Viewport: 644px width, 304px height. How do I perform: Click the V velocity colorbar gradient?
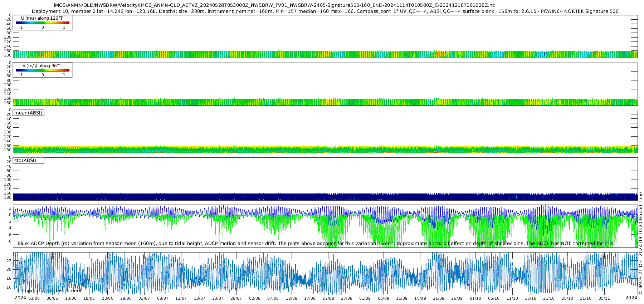coord(43,70)
